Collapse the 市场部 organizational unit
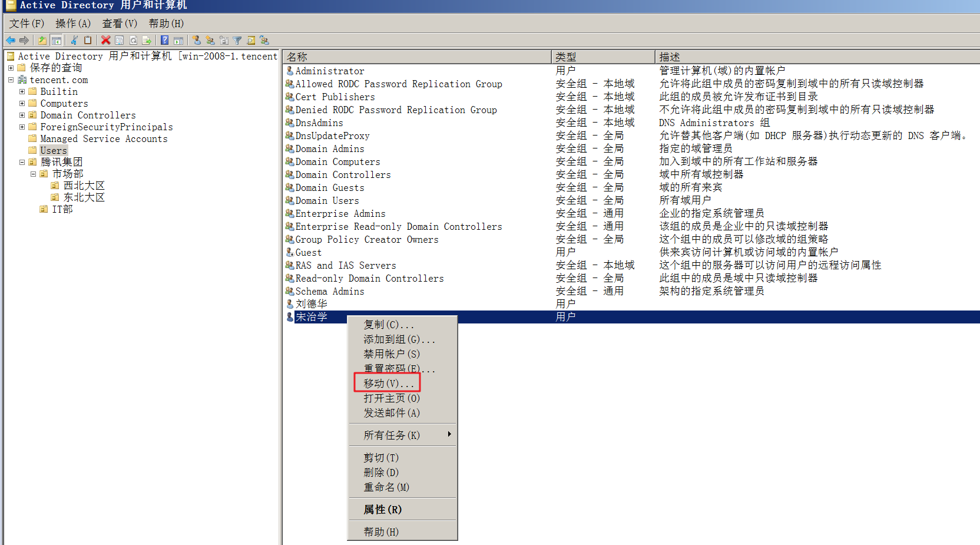 (33, 174)
